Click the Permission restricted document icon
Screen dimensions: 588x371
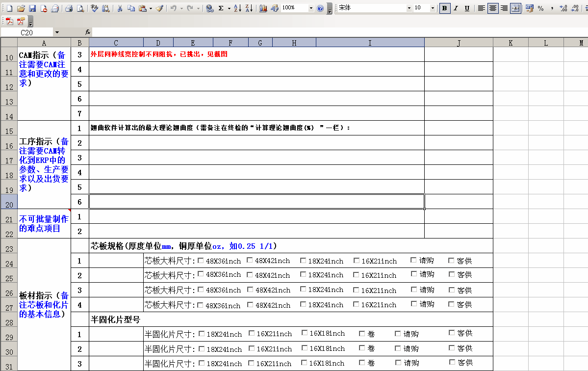(44, 8)
